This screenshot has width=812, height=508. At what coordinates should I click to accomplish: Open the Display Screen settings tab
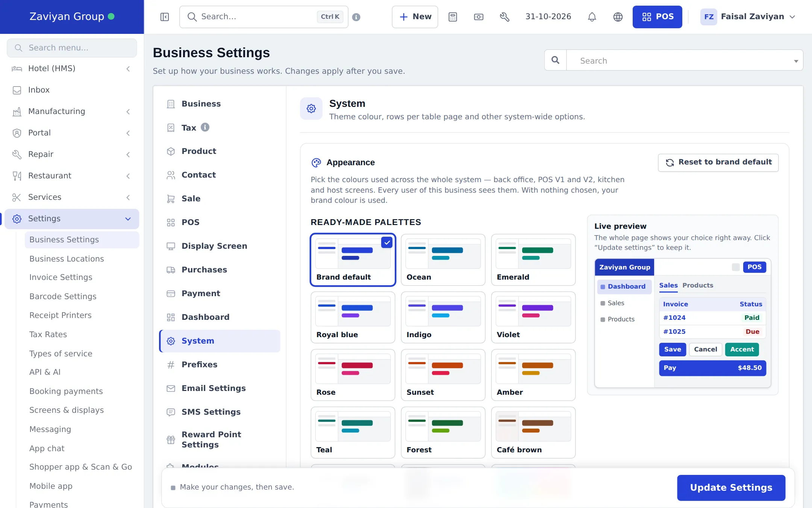220,246
